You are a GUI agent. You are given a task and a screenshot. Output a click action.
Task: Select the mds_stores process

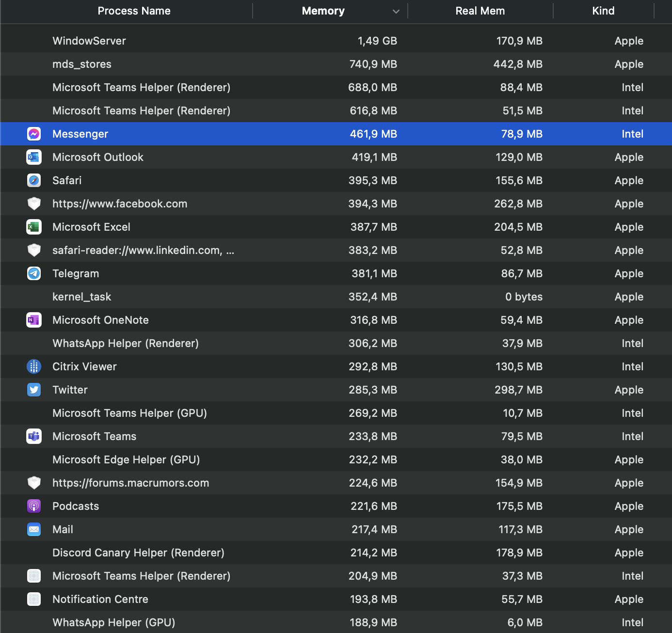(81, 64)
